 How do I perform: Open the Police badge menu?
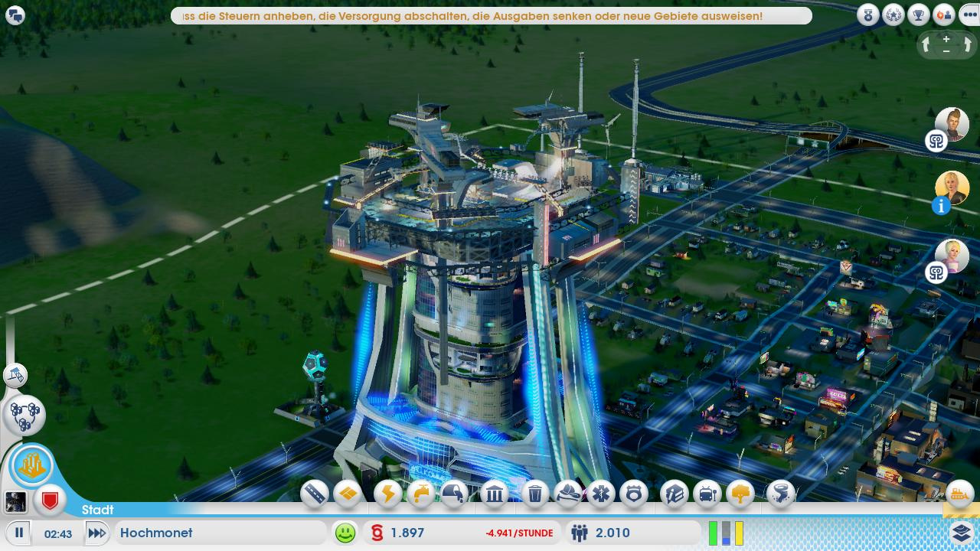(633, 494)
